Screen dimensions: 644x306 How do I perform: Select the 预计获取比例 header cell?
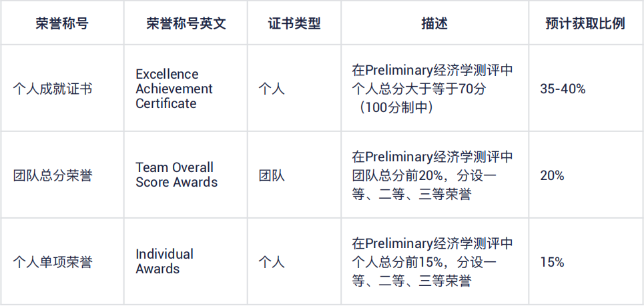(x=585, y=23)
